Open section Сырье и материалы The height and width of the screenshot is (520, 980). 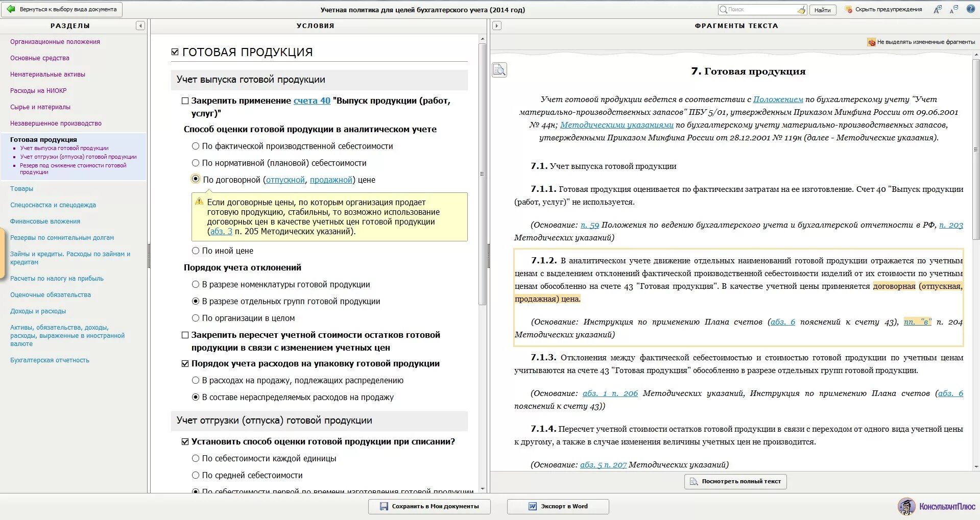40,107
